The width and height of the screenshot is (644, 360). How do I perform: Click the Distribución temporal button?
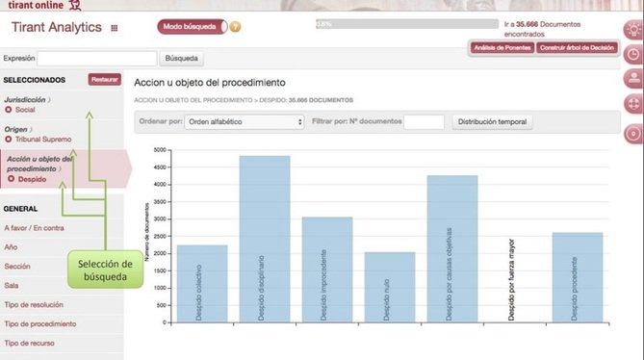492,122
